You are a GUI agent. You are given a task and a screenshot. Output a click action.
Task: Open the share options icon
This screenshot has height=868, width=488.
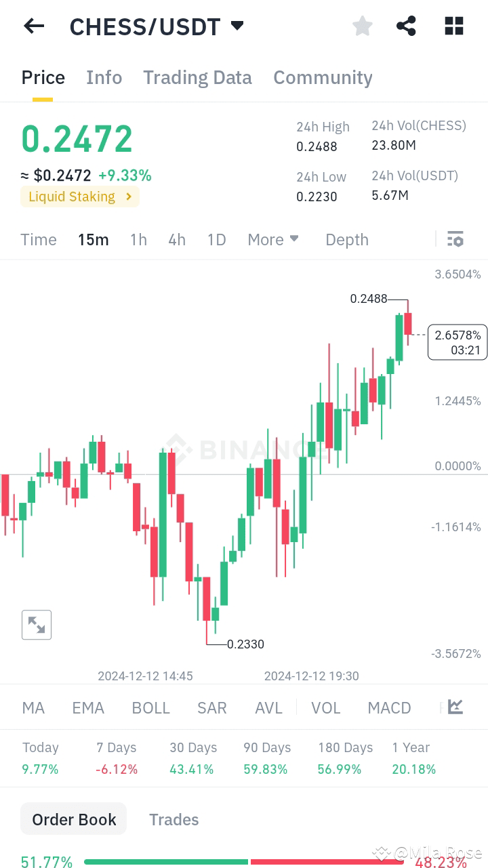coord(406,26)
